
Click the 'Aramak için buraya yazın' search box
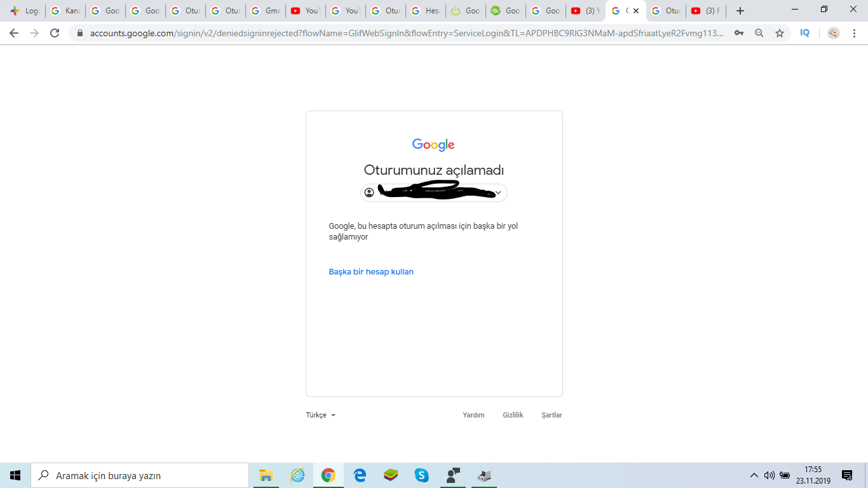pos(140,475)
